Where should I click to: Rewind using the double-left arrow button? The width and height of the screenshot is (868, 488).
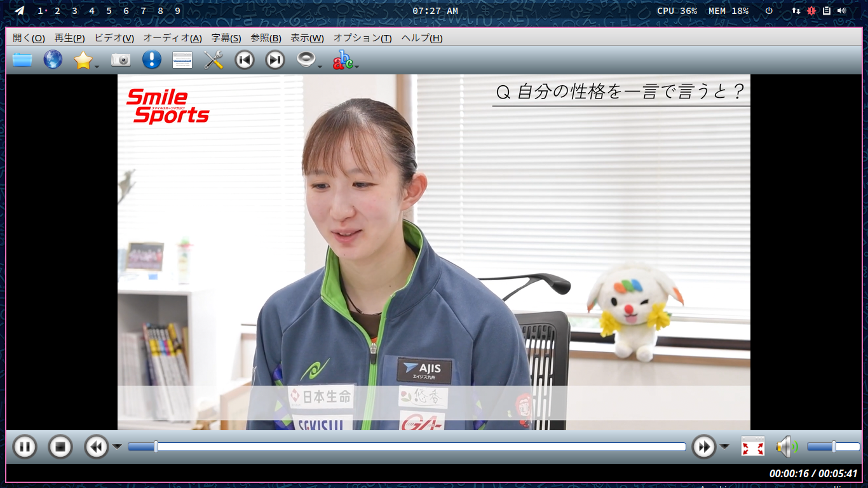coord(97,447)
